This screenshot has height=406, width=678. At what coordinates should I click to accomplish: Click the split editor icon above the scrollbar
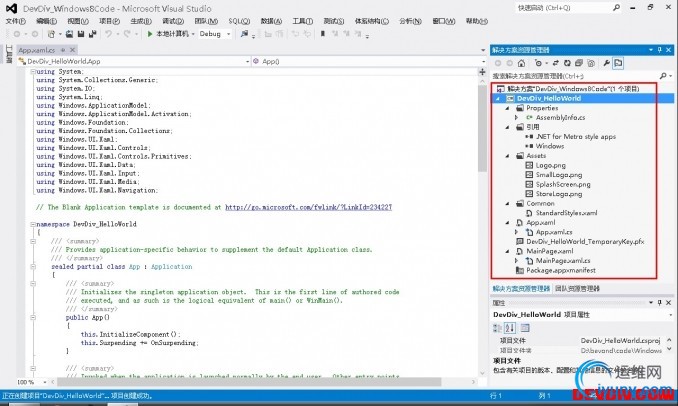(x=482, y=72)
